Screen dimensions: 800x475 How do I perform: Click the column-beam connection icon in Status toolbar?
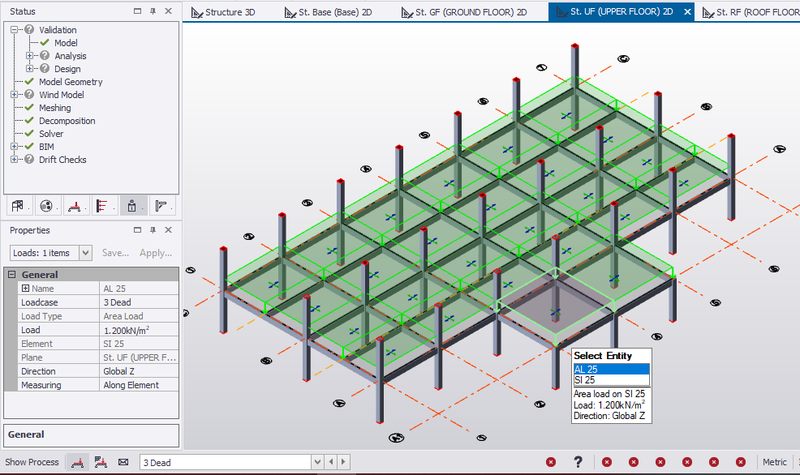(161, 206)
